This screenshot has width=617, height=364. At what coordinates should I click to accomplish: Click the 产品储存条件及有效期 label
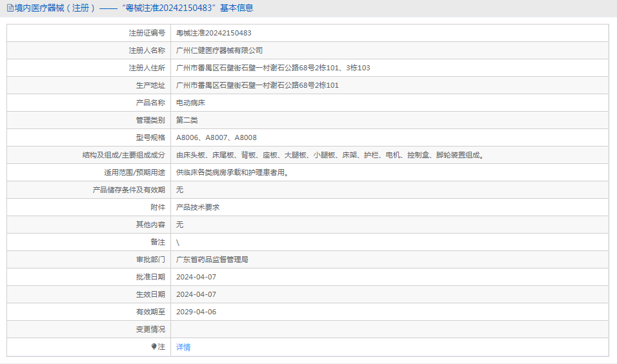pyautogui.click(x=129, y=190)
